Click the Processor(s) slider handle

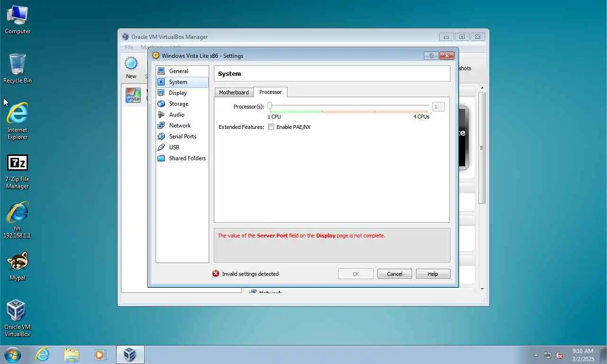pyautogui.click(x=269, y=106)
